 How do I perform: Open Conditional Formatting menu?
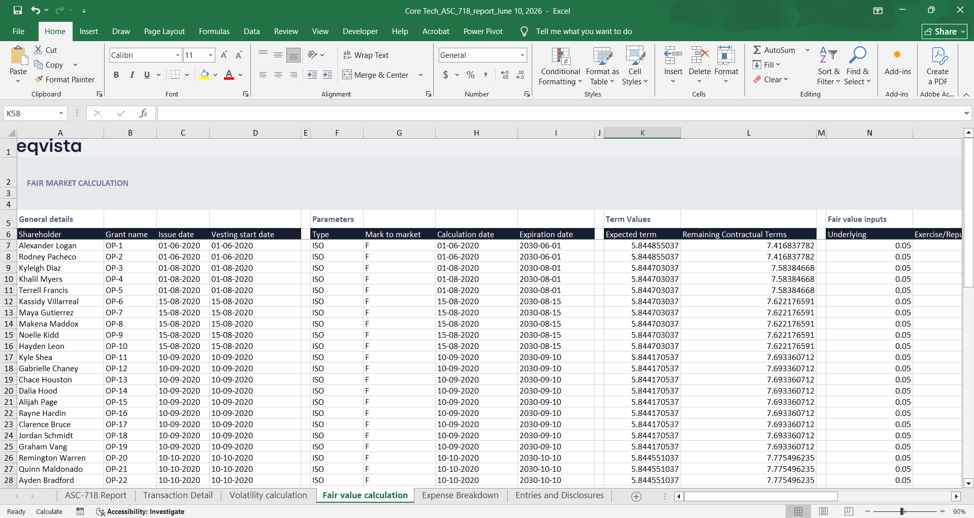pos(560,66)
